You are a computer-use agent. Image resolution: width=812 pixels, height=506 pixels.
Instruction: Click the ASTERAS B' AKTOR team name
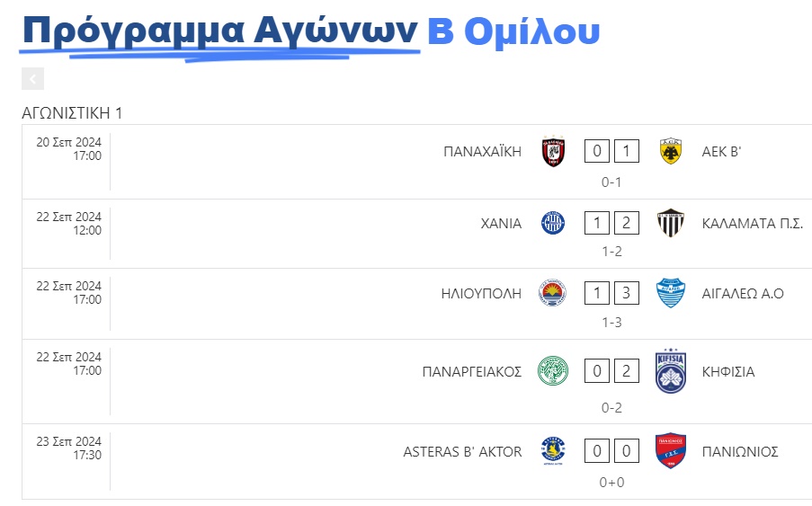(x=462, y=452)
